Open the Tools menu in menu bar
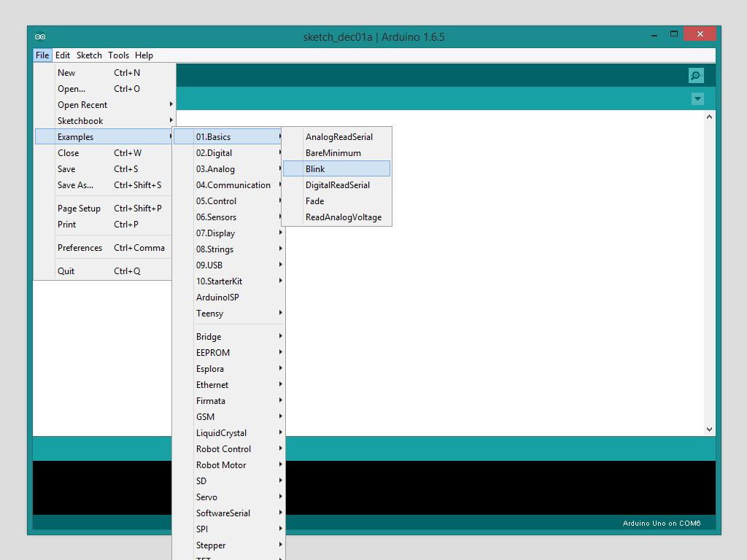 tap(118, 55)
